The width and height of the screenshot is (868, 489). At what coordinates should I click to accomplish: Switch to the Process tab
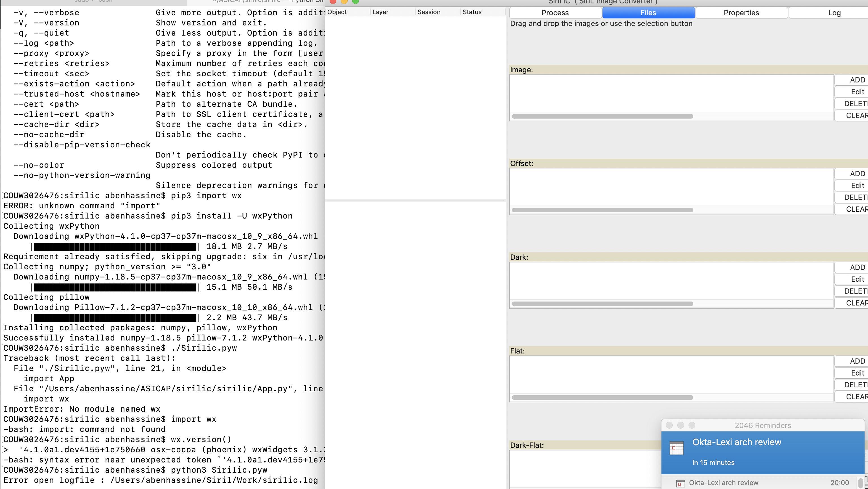(555, 13)
